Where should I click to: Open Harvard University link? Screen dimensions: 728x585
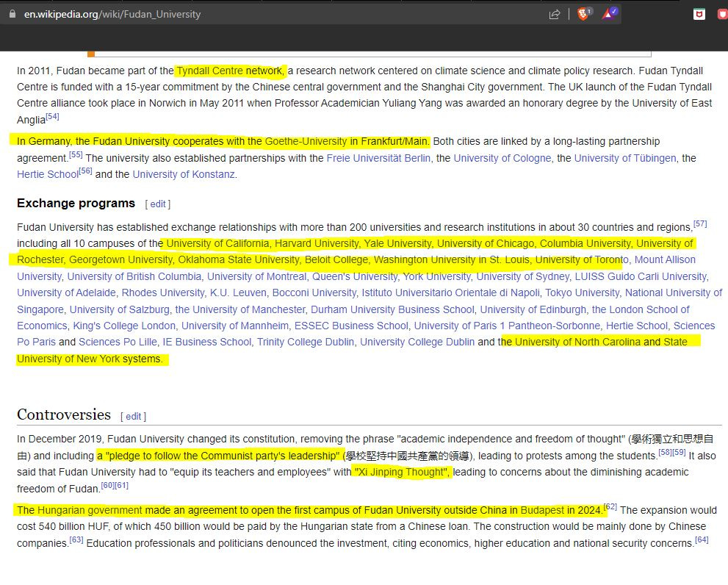[317, 243]
